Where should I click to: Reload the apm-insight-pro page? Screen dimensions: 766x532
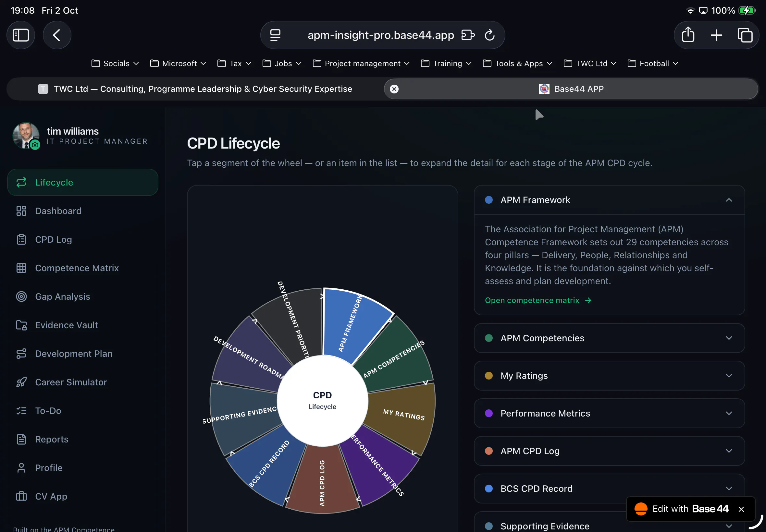[489, 35]
